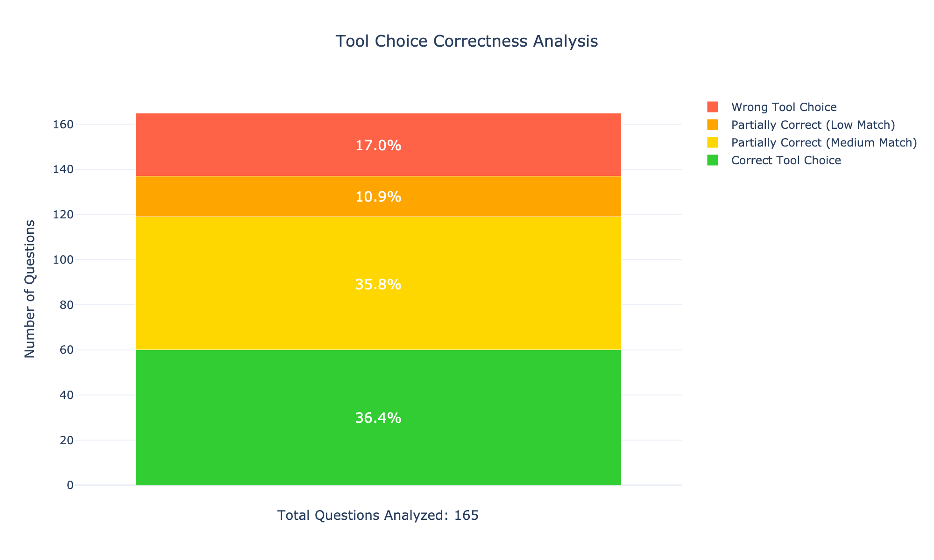This screenshot has height=560, width=934.
Task: Toggle Partially Correct (Medium Match) legend label
Action: tap(824, 142)
